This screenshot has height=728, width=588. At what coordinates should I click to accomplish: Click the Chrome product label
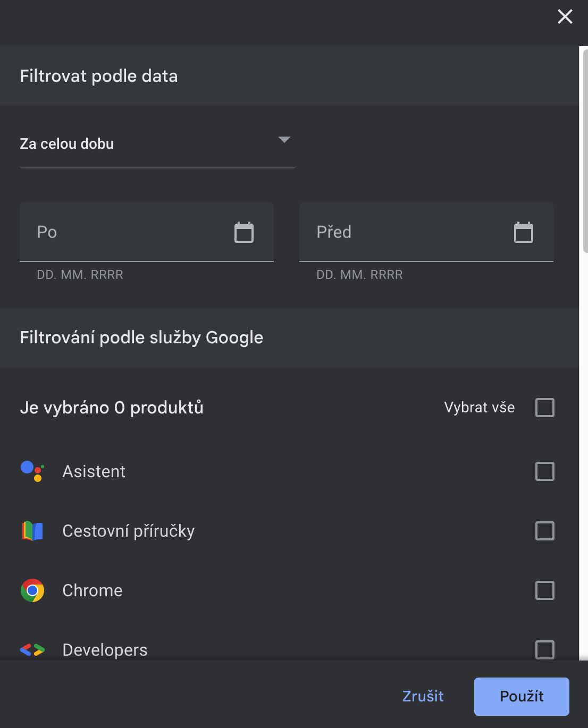coord(93,590)
